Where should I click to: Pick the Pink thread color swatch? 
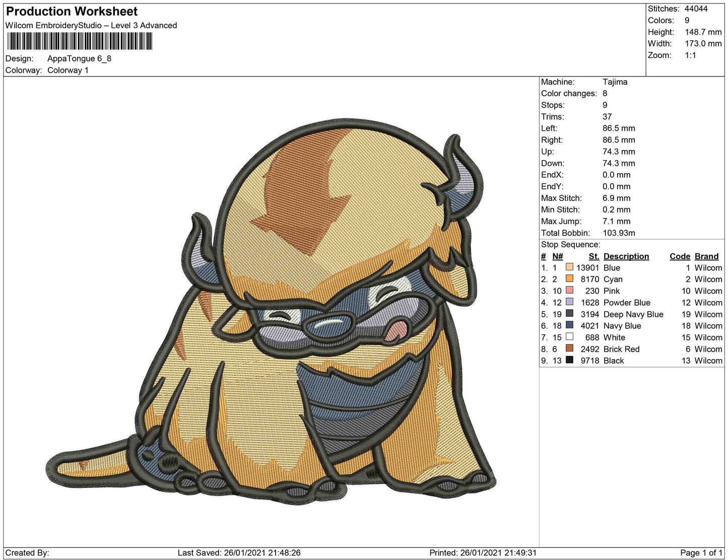[x=569, y=291]
